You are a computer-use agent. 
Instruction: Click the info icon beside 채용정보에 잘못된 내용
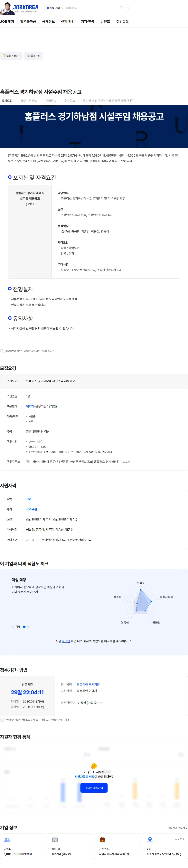pos(2,351)
